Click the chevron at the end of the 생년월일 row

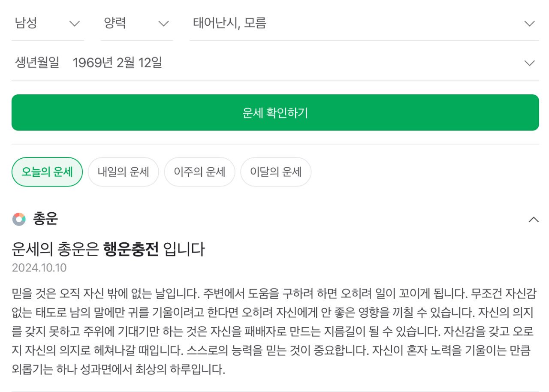point(530,63)
